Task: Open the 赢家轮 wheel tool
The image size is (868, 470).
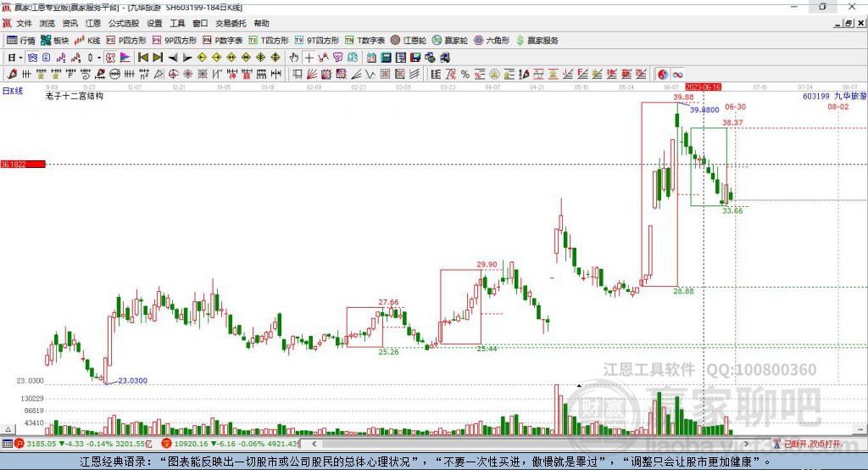Action: (x=450, y=41)
